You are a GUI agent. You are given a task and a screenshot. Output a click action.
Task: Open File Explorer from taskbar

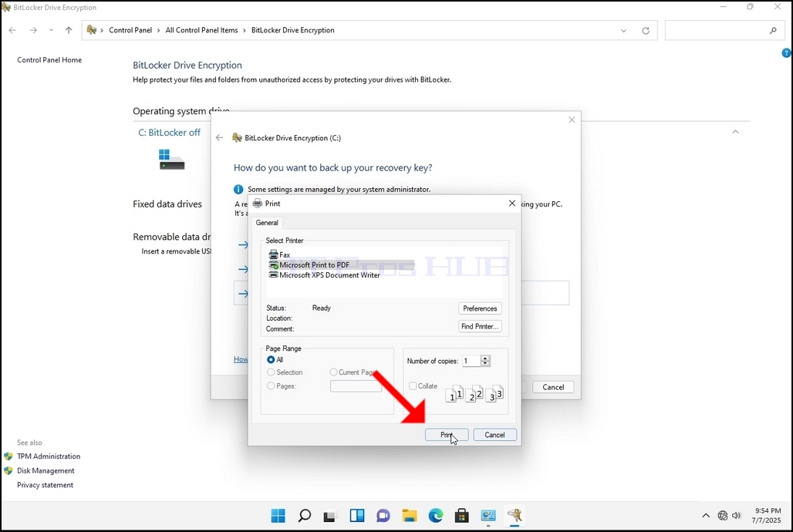click(410, 515)
